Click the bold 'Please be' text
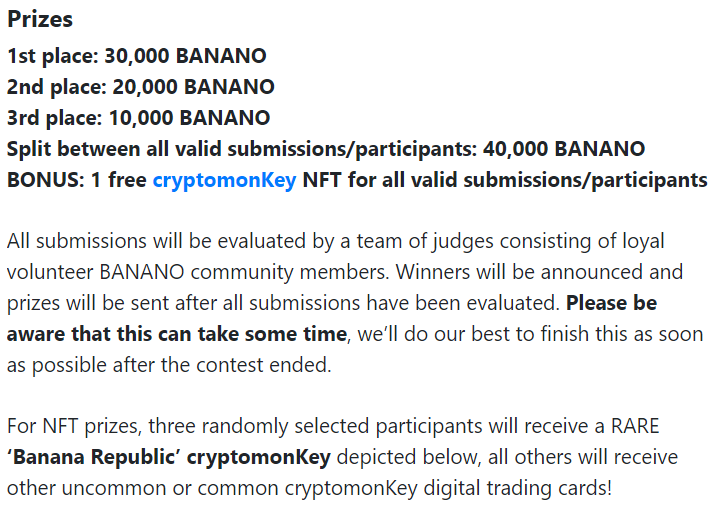This screenshot has width=726, height=506. coord(611,303)
